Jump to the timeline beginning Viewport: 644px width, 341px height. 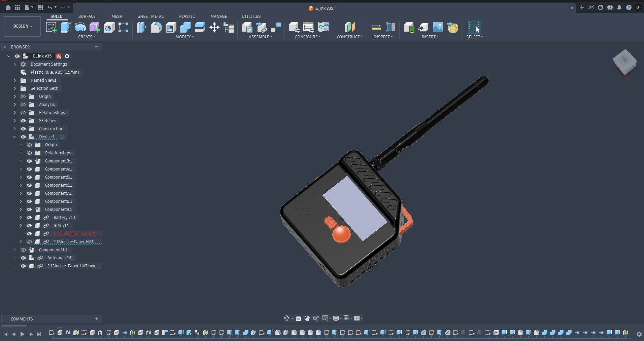tap(5, 334)
